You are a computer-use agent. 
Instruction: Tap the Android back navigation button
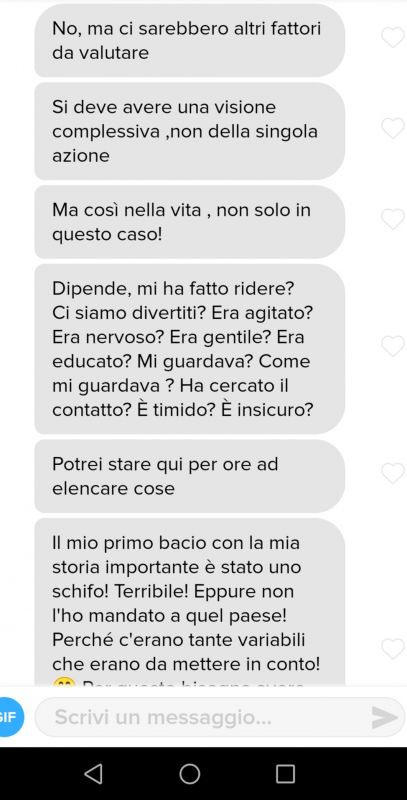93,773
